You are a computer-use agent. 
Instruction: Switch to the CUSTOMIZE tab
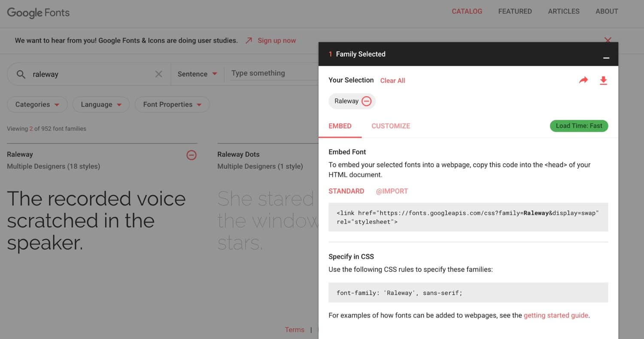click(x=390, y=126)
